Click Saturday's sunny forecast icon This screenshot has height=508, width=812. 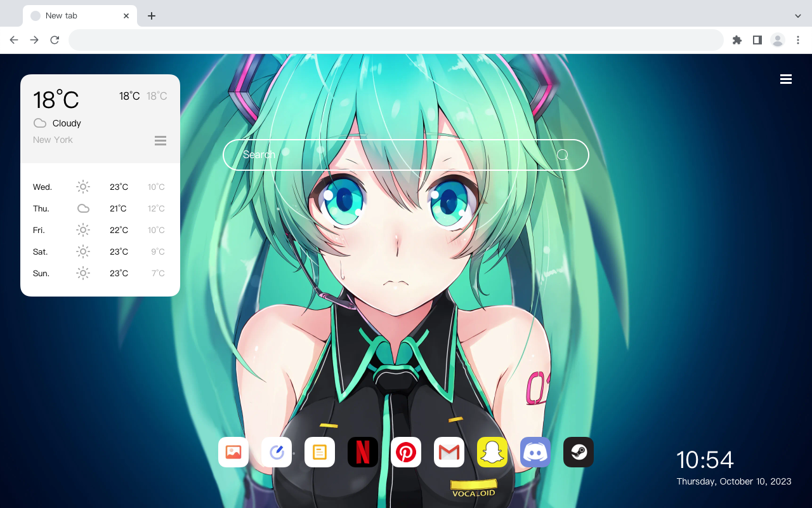83,251
